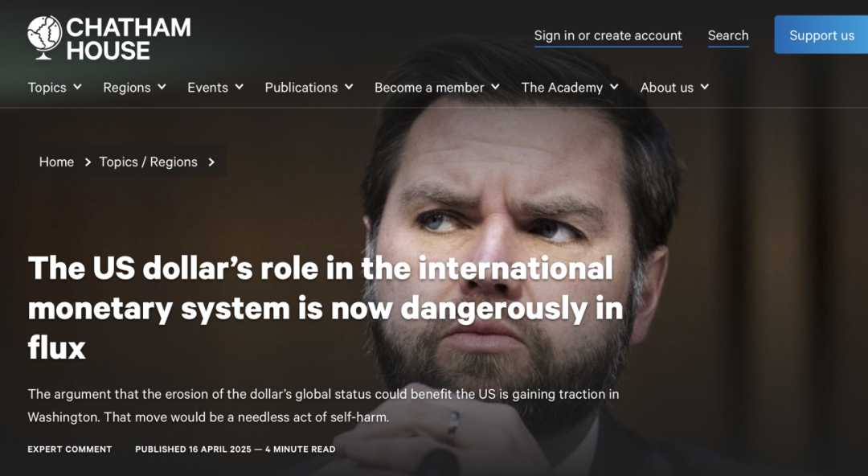Expand the chevron next to Become a member
The height and width of the screenshot is (476, 868).
pos(495,87)
